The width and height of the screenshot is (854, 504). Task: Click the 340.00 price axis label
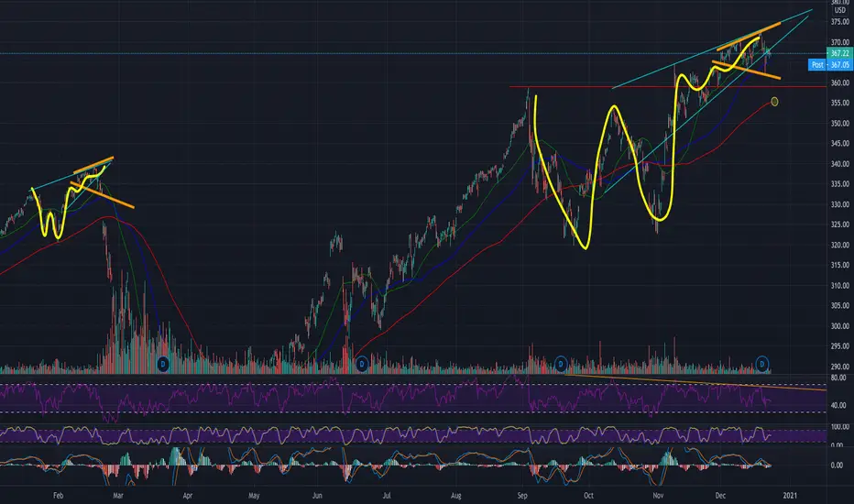click(840, 163)
